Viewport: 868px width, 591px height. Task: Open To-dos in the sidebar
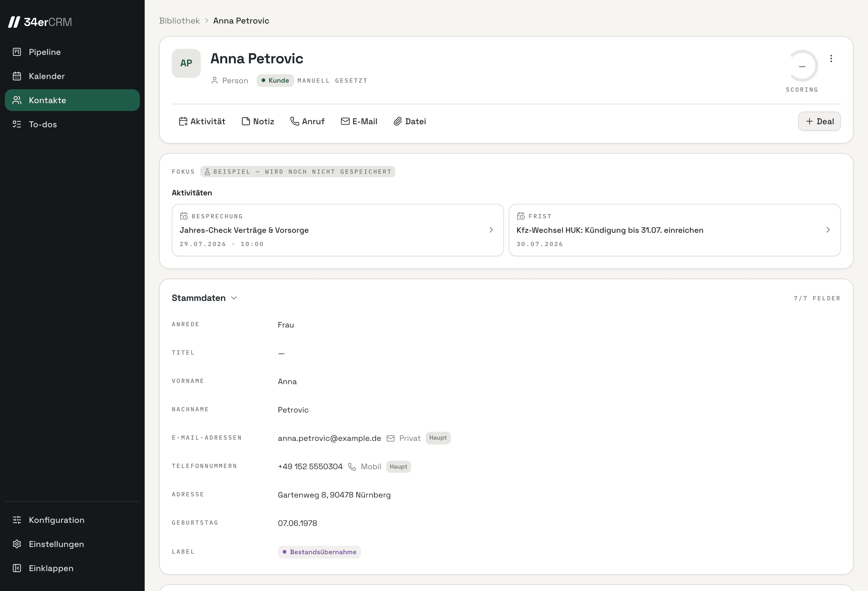72,125
